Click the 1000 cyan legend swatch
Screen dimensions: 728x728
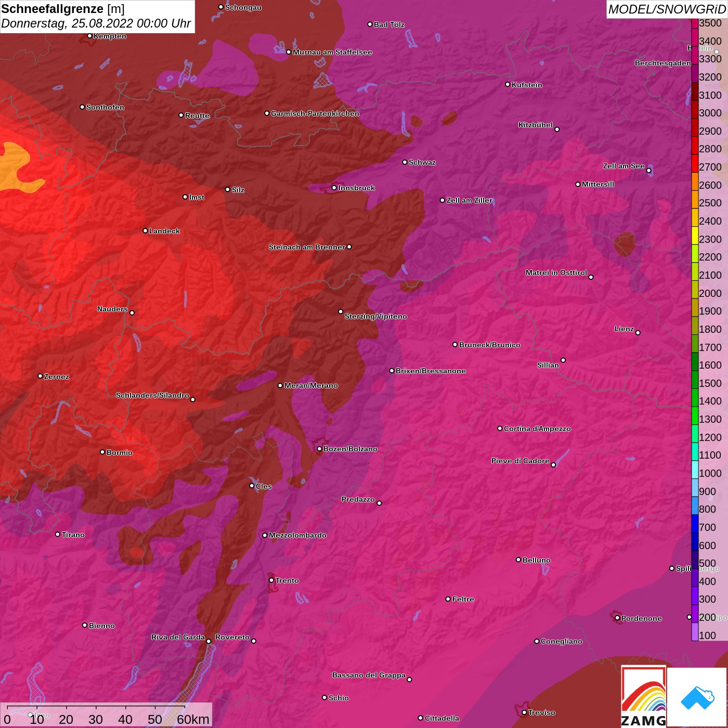click(695, 470)
